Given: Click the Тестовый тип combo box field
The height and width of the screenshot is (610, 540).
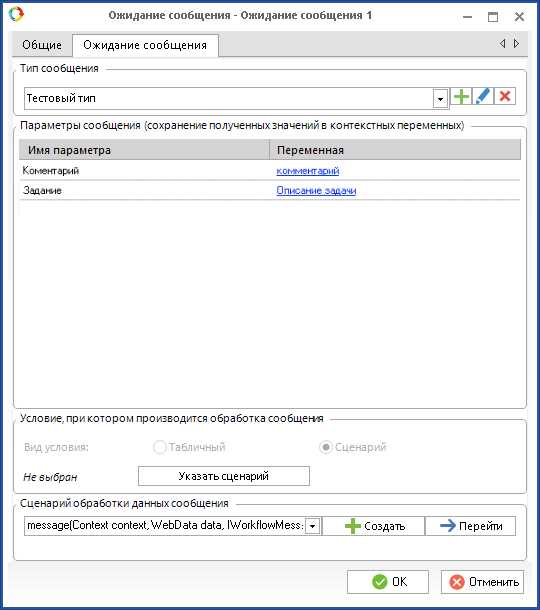Looking at the screenshot, I should [237, 98].
